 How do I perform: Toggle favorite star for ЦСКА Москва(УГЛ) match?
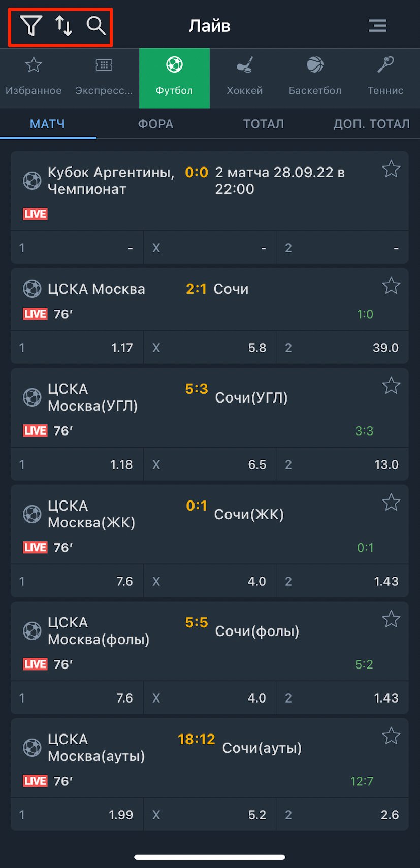coord(391,386)
